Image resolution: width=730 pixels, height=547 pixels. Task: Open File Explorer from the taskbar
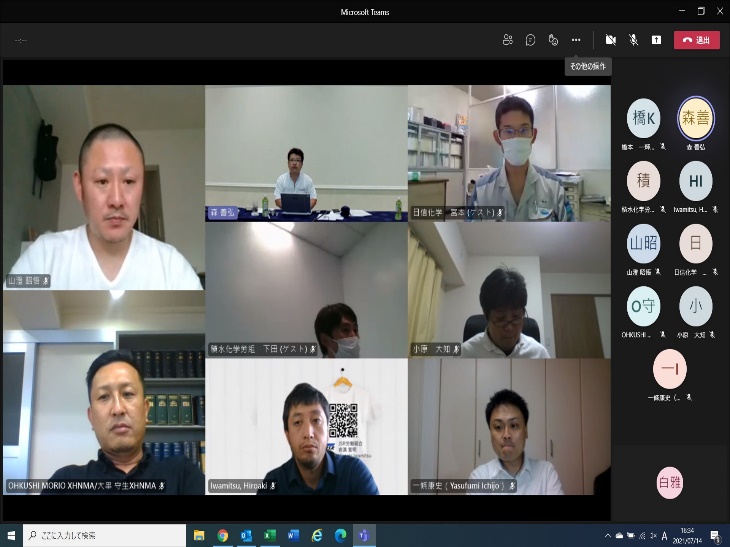click(199, 535)
